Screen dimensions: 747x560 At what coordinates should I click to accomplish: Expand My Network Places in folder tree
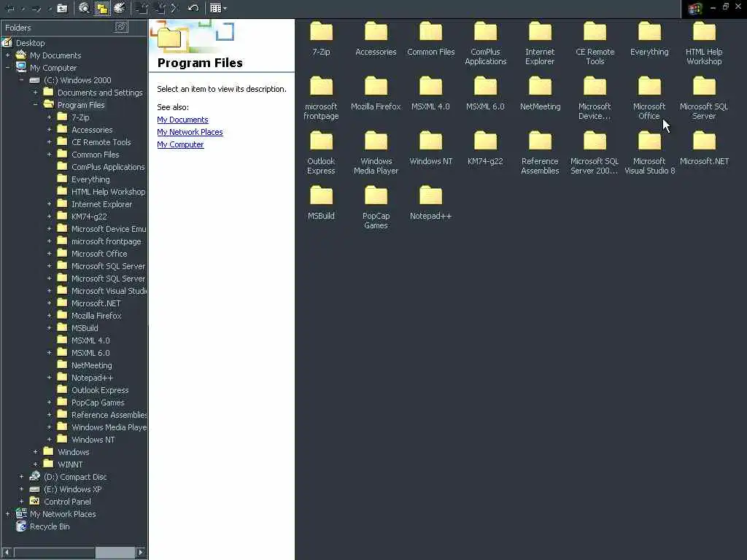coord(7,514)
